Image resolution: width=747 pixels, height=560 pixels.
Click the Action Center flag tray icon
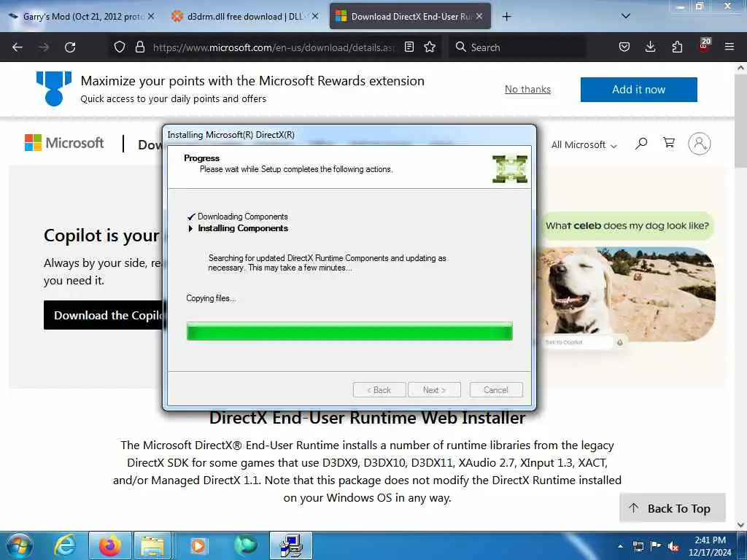(x=656, y=546)
